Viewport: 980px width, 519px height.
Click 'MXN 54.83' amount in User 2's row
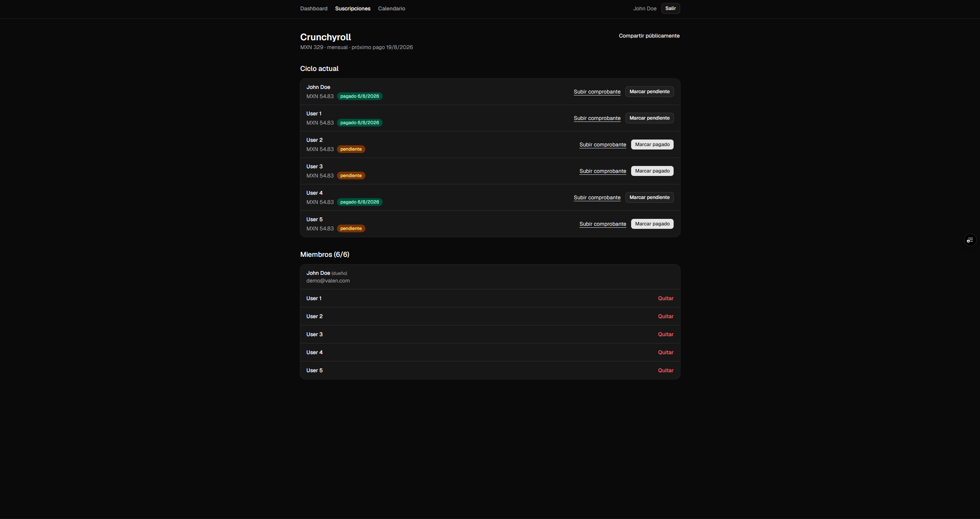[320, 149]
